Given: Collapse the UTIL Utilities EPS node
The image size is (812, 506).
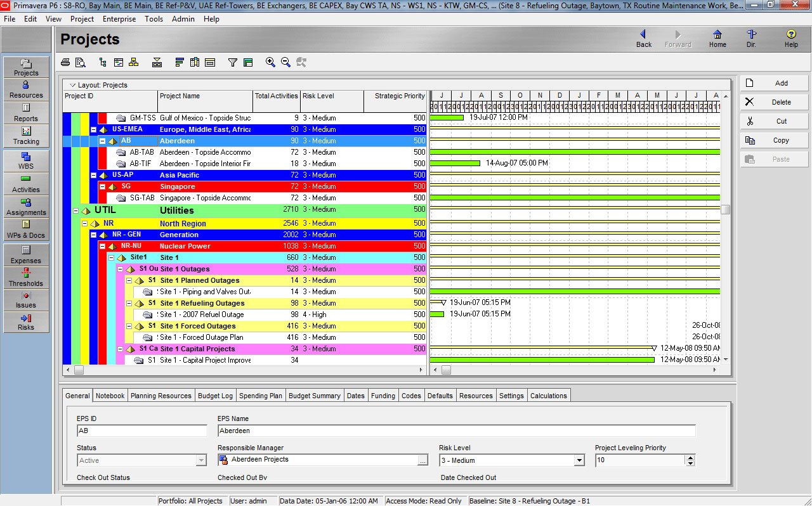Looking at the screenshot, I should point(75,211).
